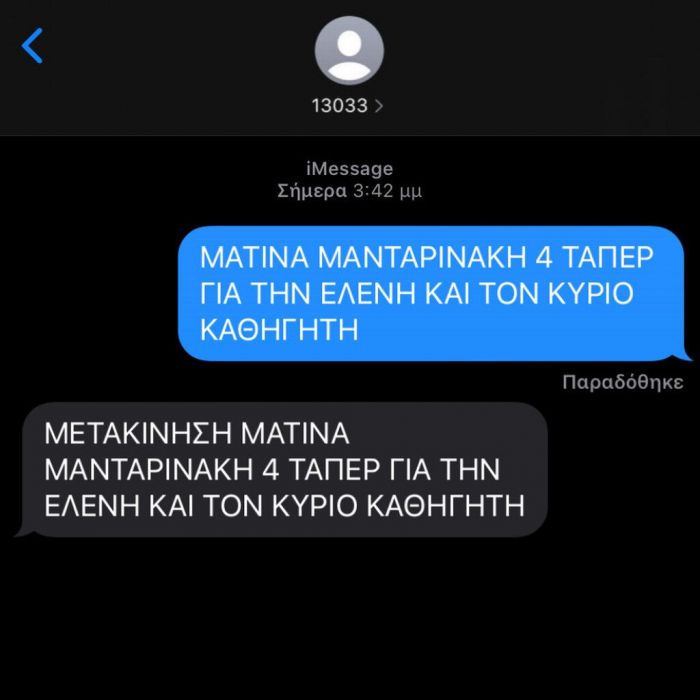This screenshot has width=700, height=700.
Task: Expand the chevron next to 13033
Action: coord(379,106)
